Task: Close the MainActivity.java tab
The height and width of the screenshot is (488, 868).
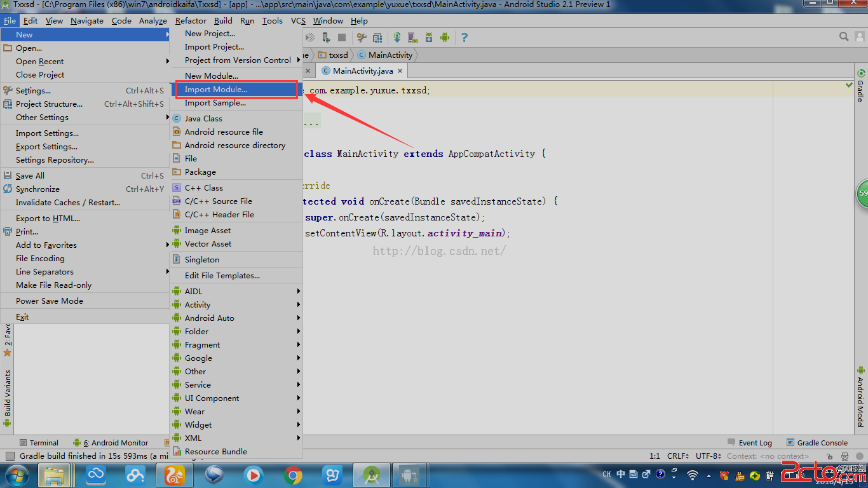Action: (x=400, y=71)
